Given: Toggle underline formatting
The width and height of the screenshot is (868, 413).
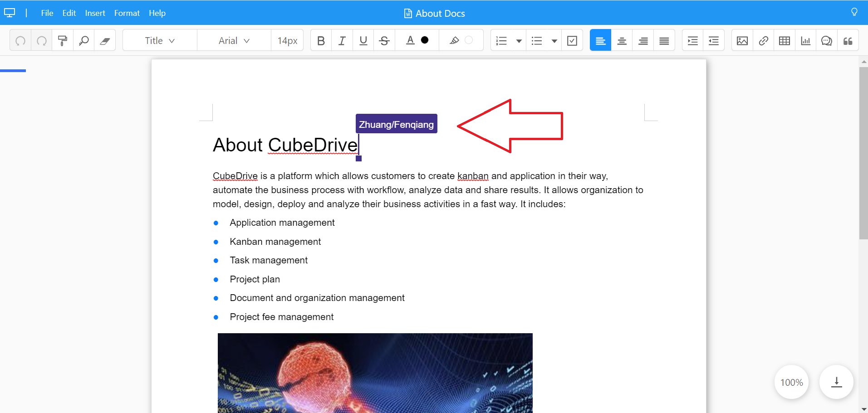Looking at the screenshot, I should [363, 41].
